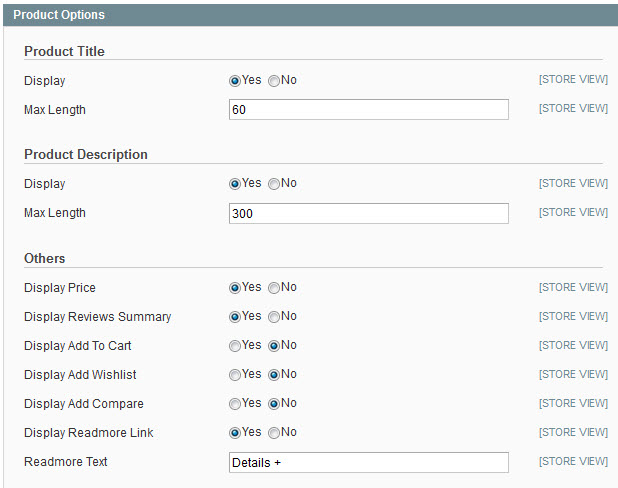Choose No for Display Add Compare
The height and width of the screenshot is (488, 618).
(x=274, y=404)
